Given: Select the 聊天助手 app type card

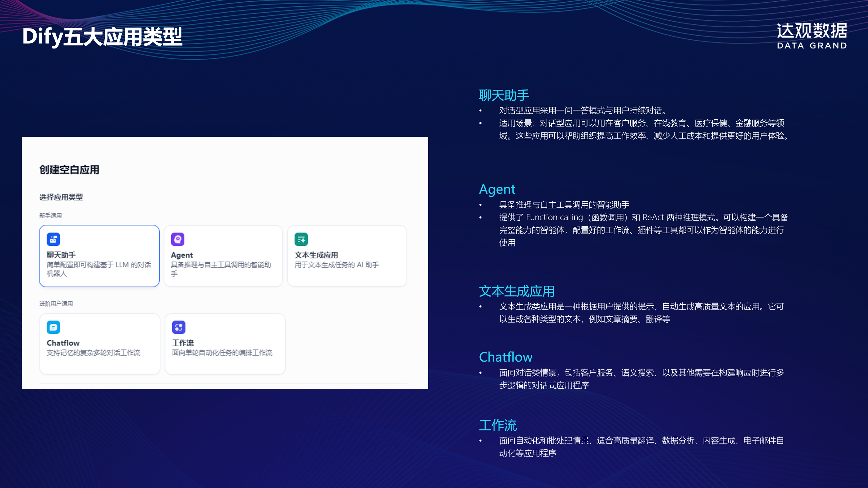Looking at the screenshot, I should [x=99, y=256].
